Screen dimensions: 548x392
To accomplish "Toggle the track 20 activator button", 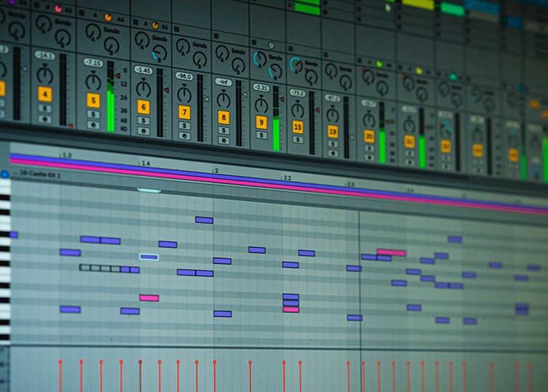I will [x=369, y=136].
